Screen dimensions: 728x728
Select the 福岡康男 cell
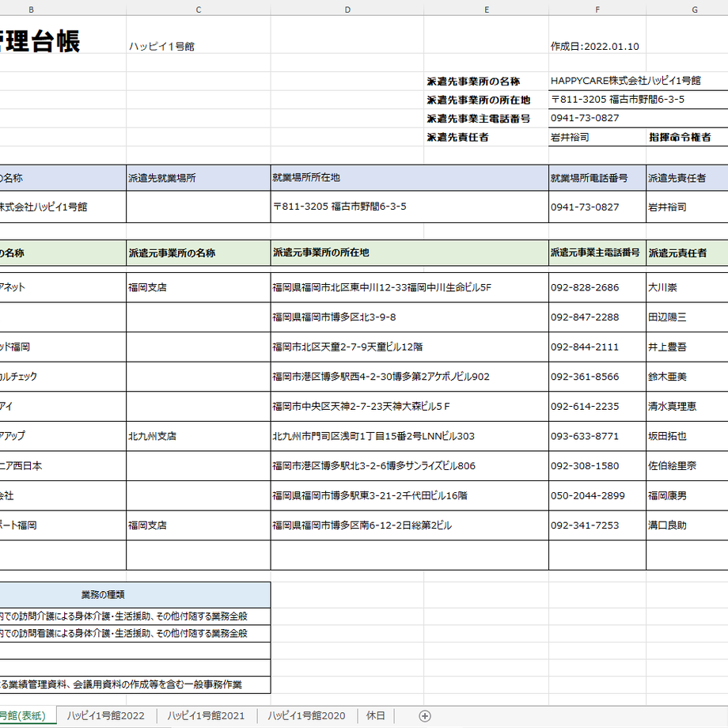pyautogui.click(x=687, y=495)
